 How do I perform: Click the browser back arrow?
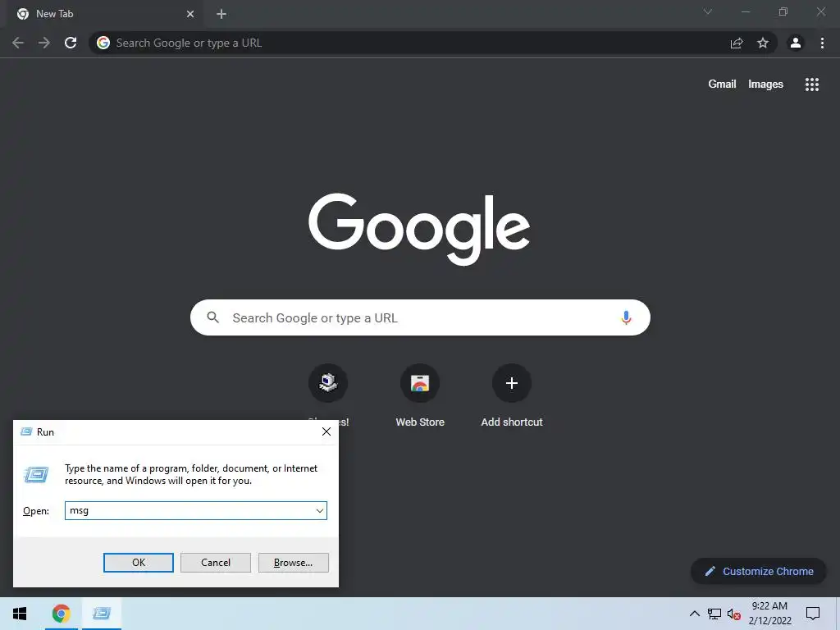(18, 43)
